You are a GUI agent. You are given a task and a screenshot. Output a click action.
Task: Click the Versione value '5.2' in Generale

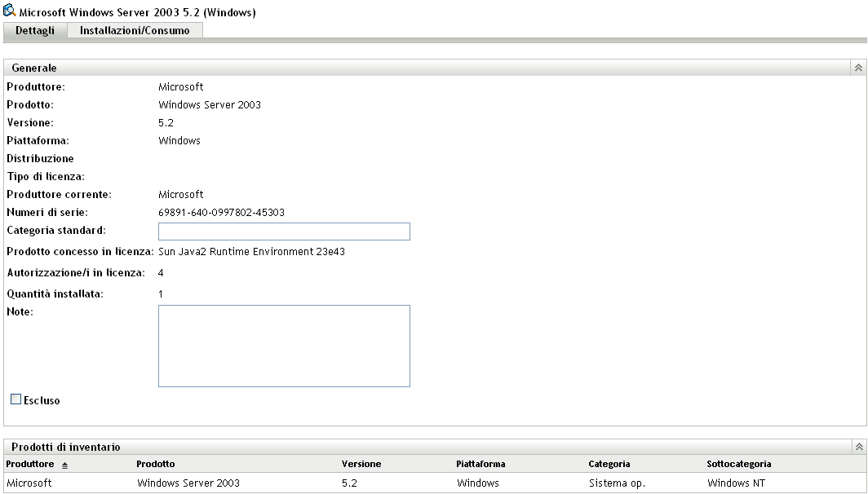[166, 123]
